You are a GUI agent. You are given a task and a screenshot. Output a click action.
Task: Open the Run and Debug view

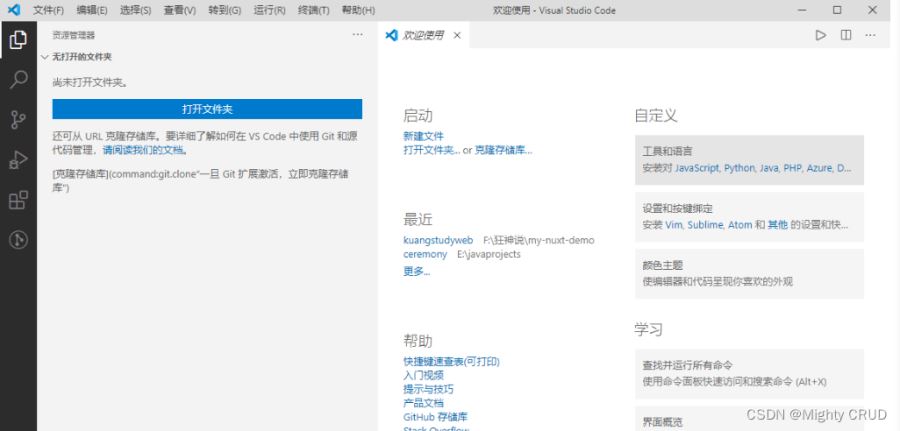tap(18, 160)
